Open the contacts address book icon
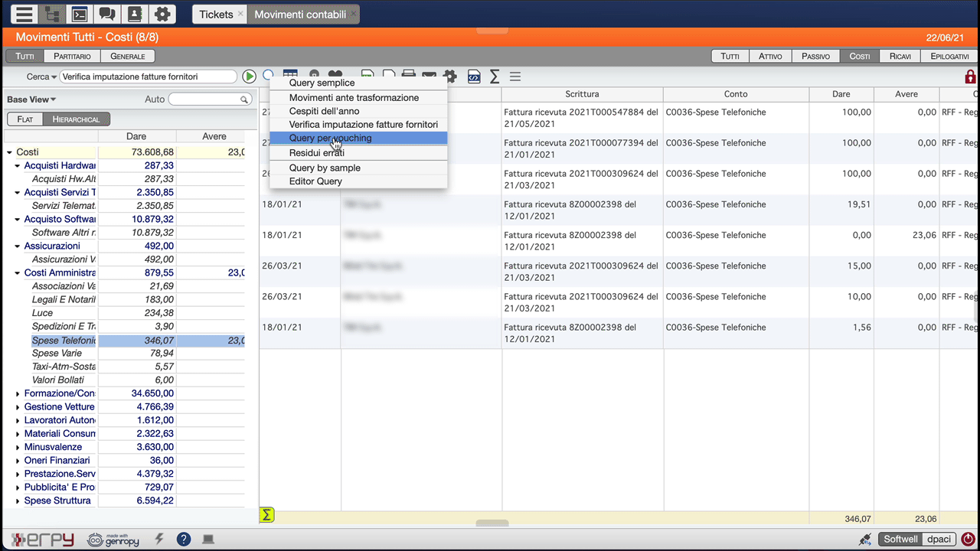Image resolution: width=980 pixels, height=551 pixels. (134, 14)
